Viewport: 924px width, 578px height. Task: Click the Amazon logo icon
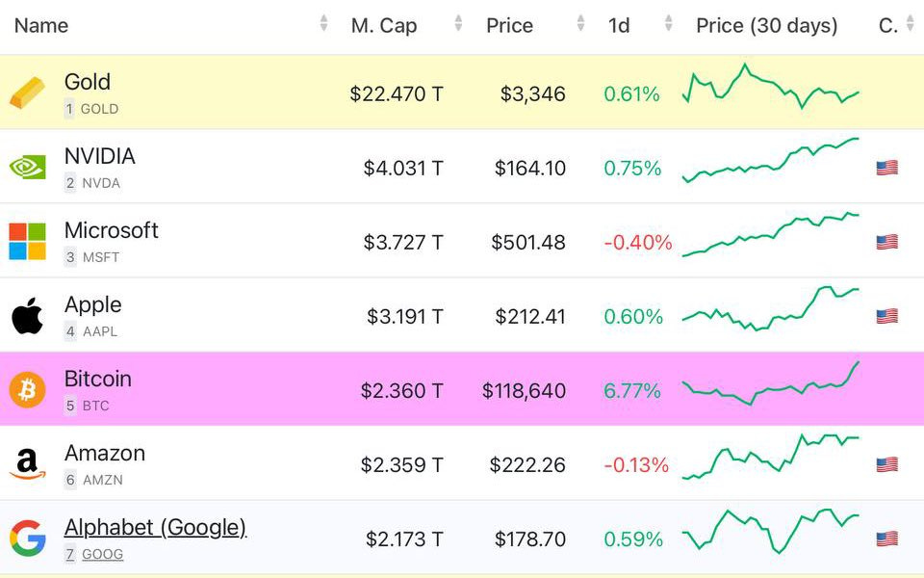(x=27, y=464)
